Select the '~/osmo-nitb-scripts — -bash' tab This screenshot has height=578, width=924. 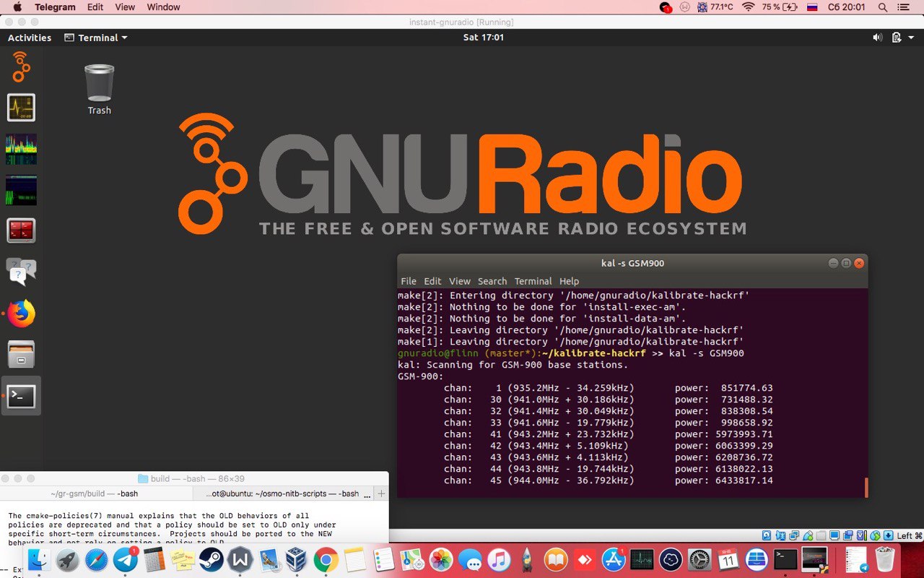tap(283, 493)
